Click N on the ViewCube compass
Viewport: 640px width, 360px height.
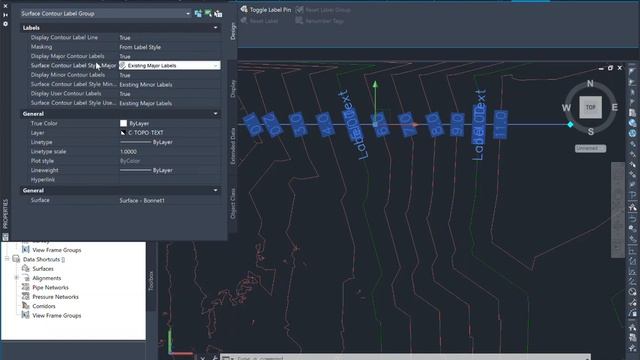tap(590, 83)
